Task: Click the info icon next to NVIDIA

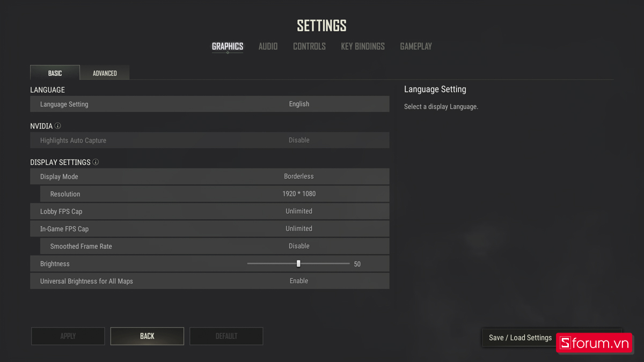Action: (x=58, y=126)
